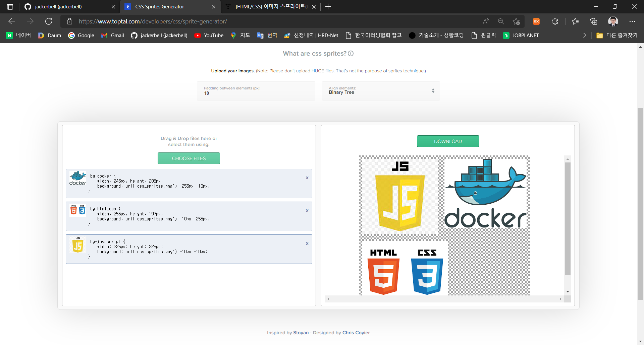644x345 pixels.
Task: Remove the bg-html_css sprite entry
Action: click(307, 211)
